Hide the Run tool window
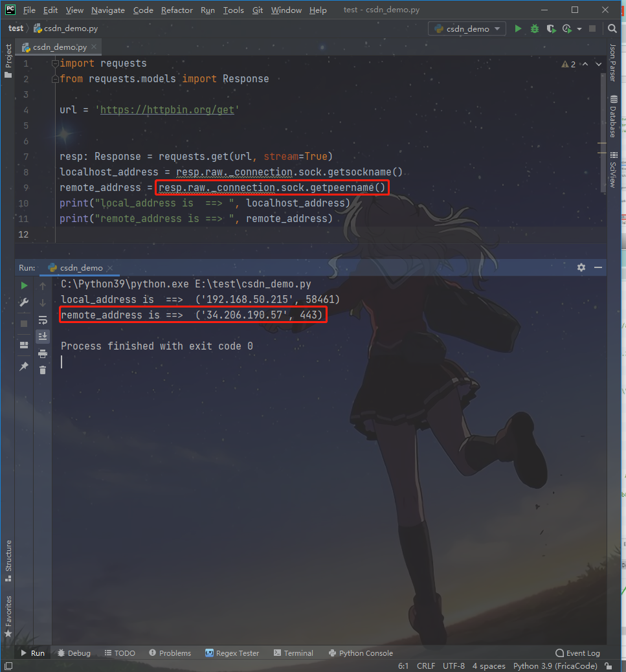Viewport: 626px width, 672px height. [x=598, y=267]
